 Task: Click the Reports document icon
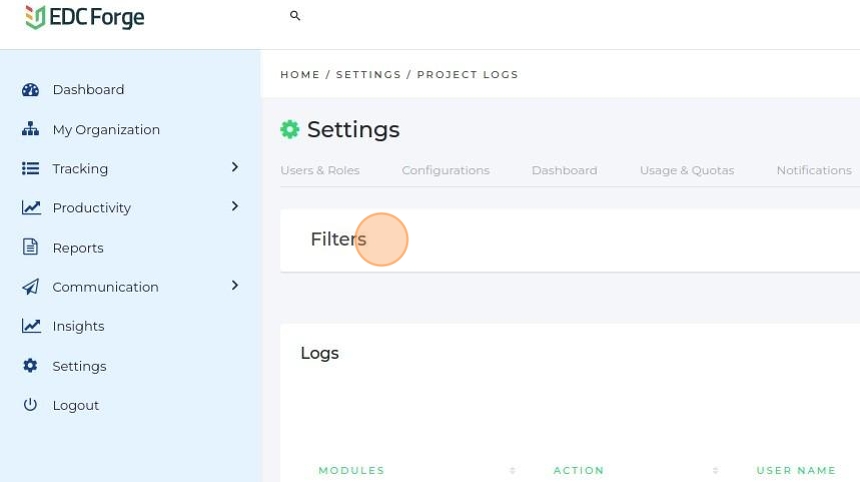(31, 247)
